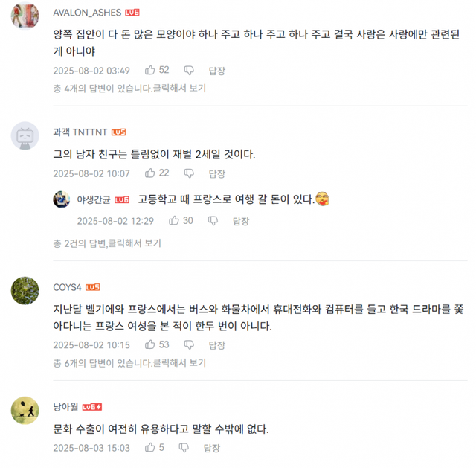Reply to the AVALON_ASHES comment
The height and width of the screenshot is (468, 476).
pyautogui.click(x=216, y=71)
